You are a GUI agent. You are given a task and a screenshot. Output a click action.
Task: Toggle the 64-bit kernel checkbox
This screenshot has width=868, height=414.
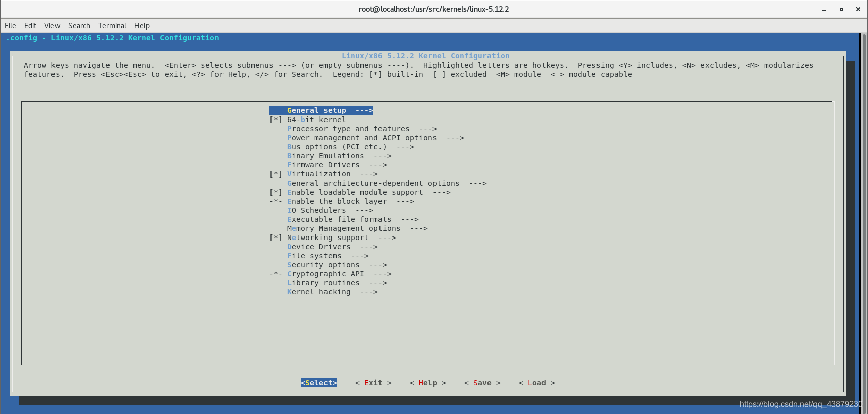tap(276, 120)
